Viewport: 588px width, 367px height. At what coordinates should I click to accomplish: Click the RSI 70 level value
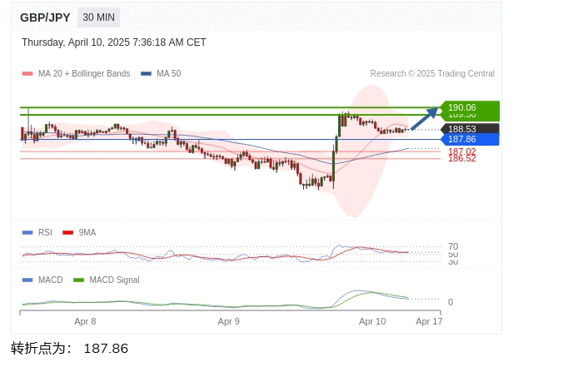[x=453, y=246]
